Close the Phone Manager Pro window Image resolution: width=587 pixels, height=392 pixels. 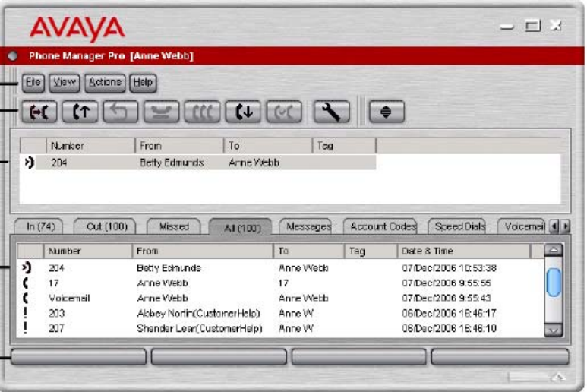coord(556,25)
